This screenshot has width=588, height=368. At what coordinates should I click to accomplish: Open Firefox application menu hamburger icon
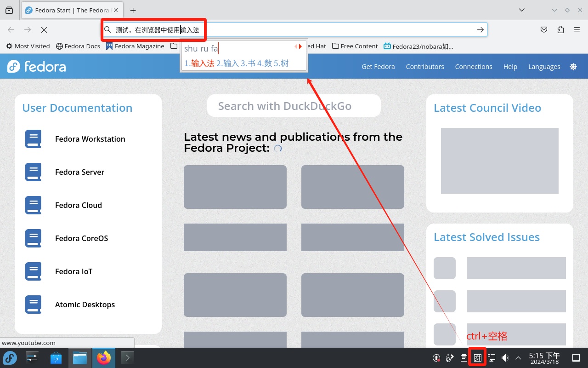(577, 29)
